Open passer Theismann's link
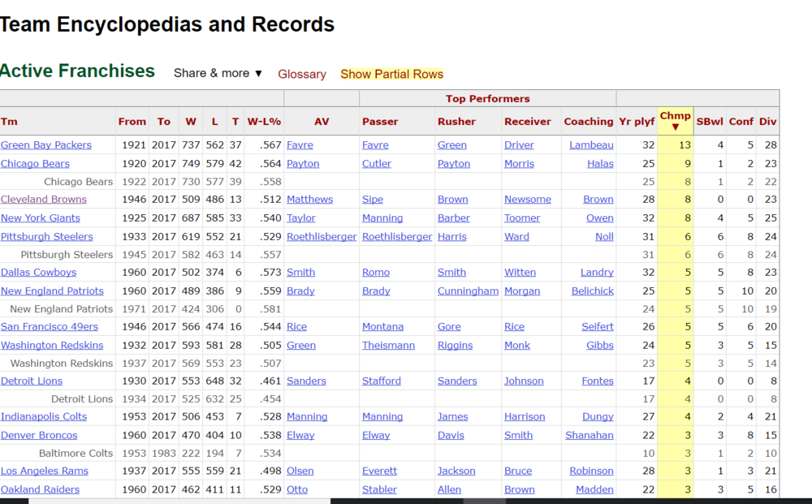Screen dimensions: 812x504 [x=388, y=345]
